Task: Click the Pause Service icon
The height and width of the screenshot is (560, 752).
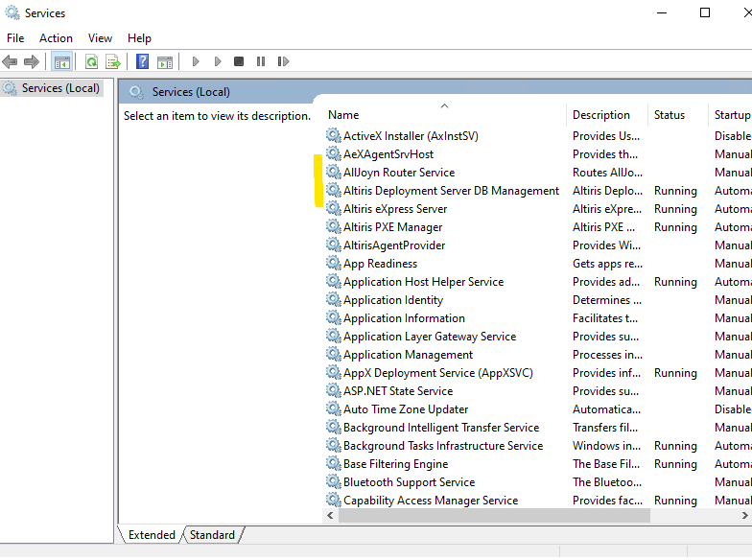Action: pyautogui.click(x=261, y=61)
